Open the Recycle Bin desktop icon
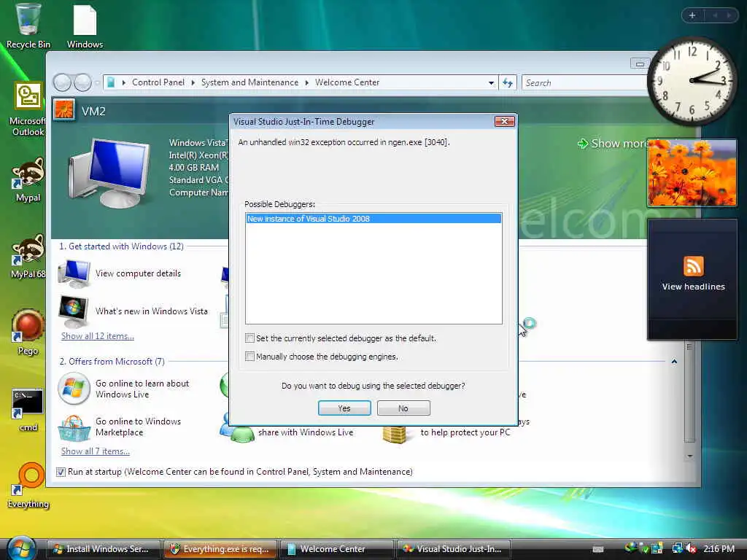The height and width of the screenshot is (560, 747). [x=28, y=26]
